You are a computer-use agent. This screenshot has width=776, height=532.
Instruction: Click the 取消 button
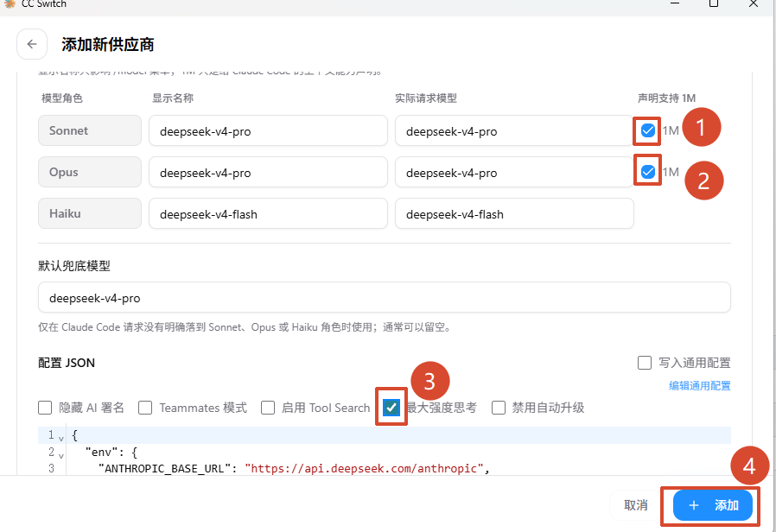point(636,505)
